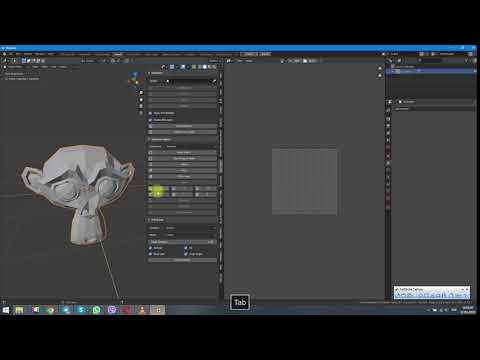This screenshot has height=360, width=480.
Task: Open the Render properties tab icon
Action: click(388, 119)
